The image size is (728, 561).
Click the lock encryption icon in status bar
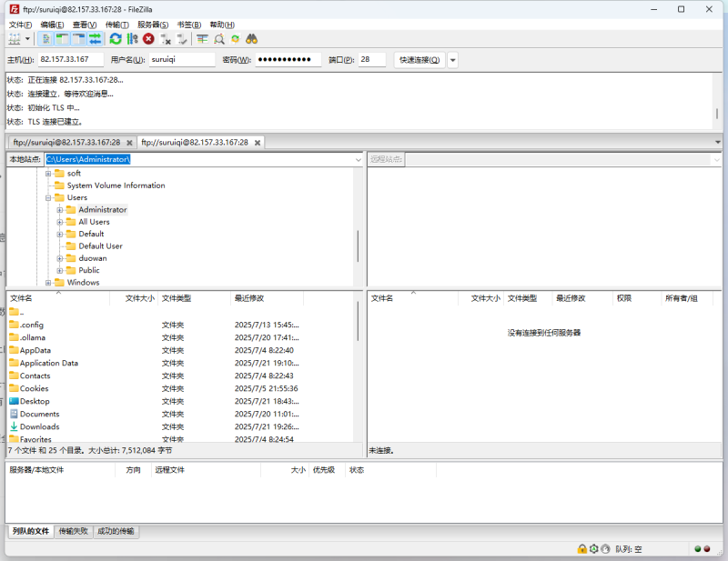(x=581, y=549)
